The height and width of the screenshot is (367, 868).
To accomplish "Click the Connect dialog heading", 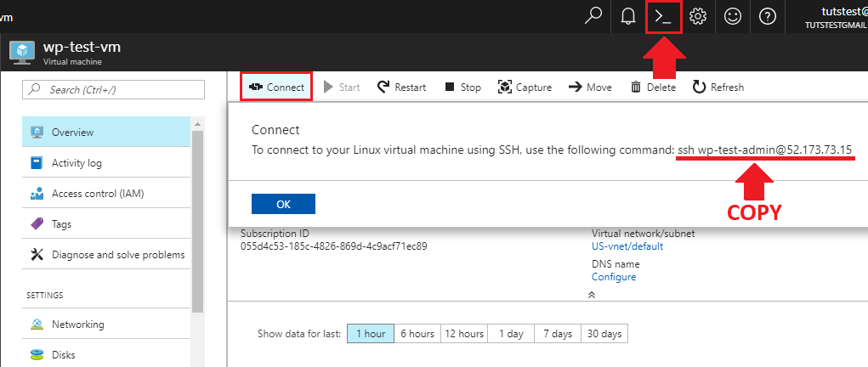I will pos(275,129).
